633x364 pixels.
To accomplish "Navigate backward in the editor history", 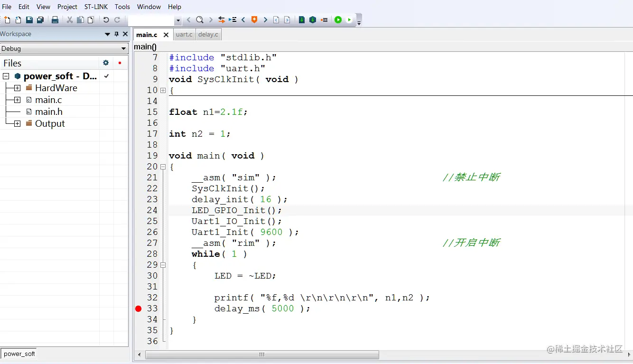I will [x=276, y=20].
